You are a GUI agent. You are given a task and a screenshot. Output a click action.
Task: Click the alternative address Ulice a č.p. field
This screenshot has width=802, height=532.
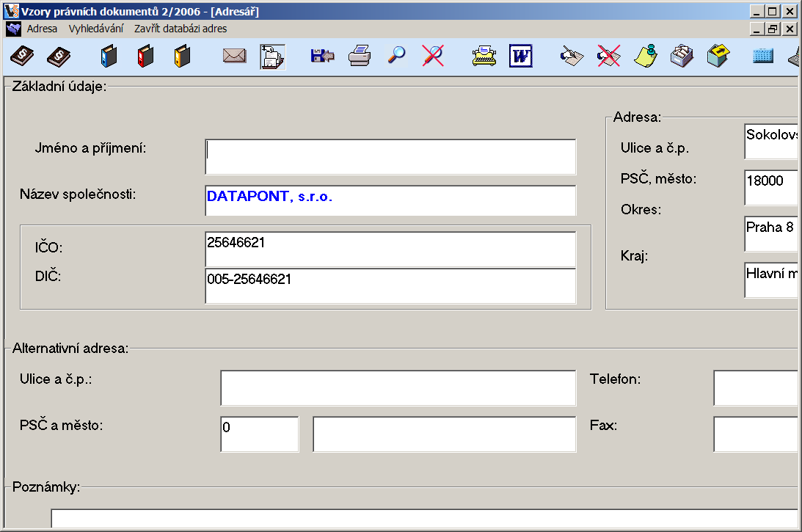click(398, 387)
